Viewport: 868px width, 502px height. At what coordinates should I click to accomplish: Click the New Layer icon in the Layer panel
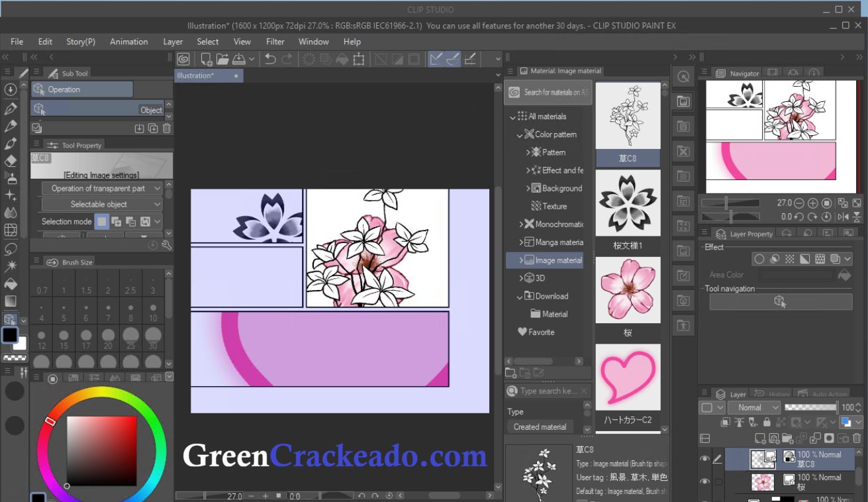coord(759,438)
